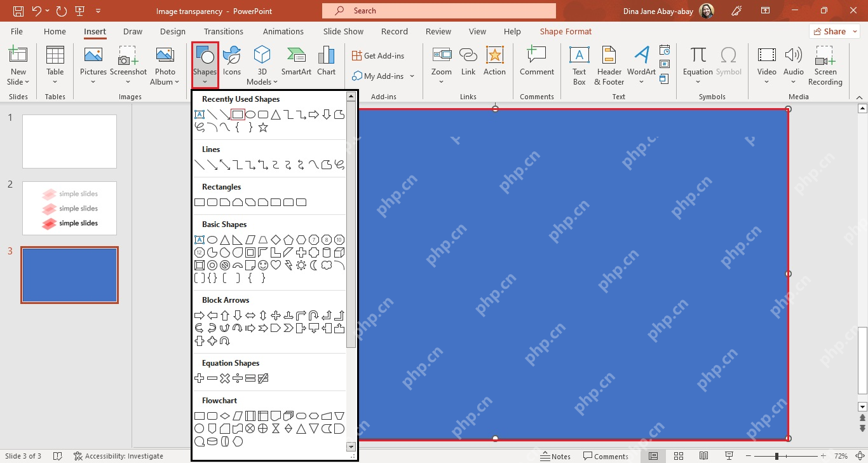Image resolution: width=868 pixels, height=463 pixels.
Task: Expand the Table dropdown in the ribbon
Action: click(x=55, y=81)
